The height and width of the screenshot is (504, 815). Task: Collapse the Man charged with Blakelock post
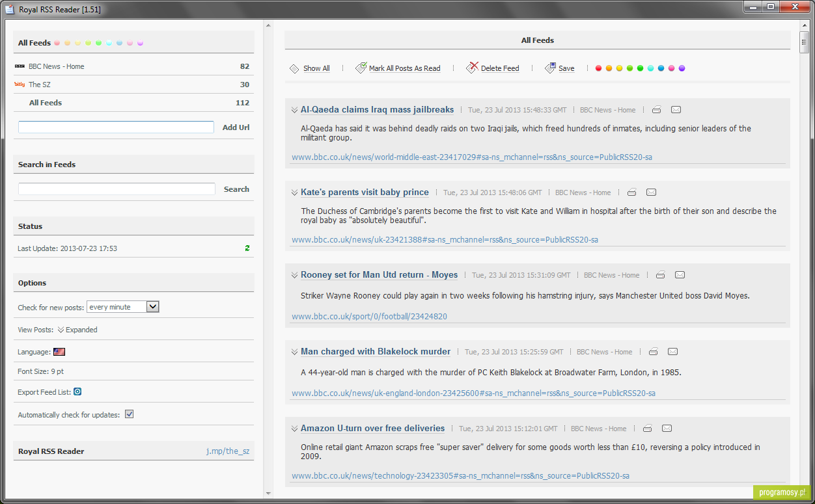pyautogui.click(x=294, y=352)
